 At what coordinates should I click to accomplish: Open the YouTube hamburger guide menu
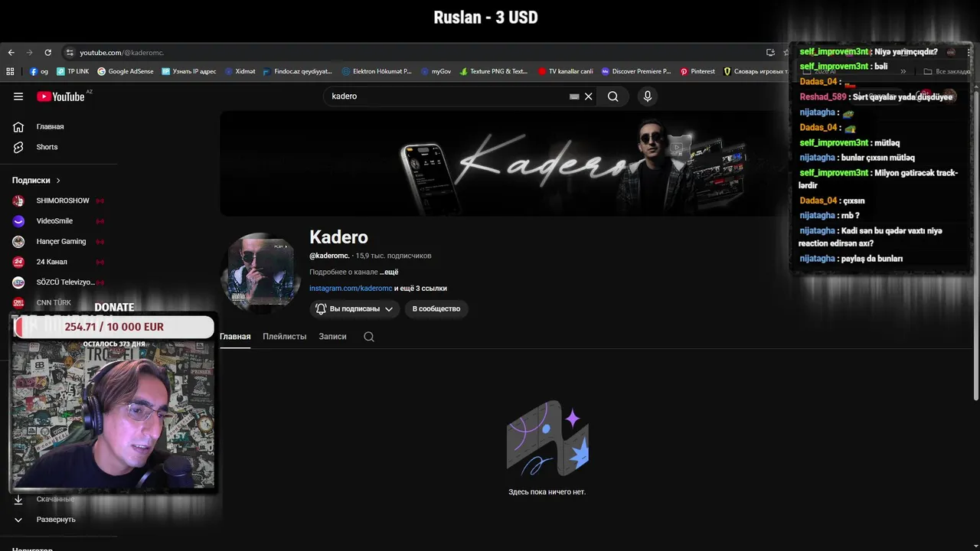tap(18, 96)
